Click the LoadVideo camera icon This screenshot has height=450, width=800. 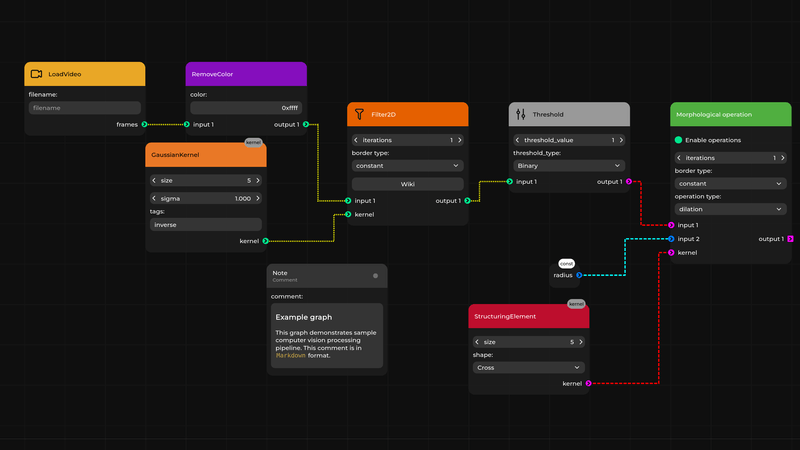click(x=36, y=74)
